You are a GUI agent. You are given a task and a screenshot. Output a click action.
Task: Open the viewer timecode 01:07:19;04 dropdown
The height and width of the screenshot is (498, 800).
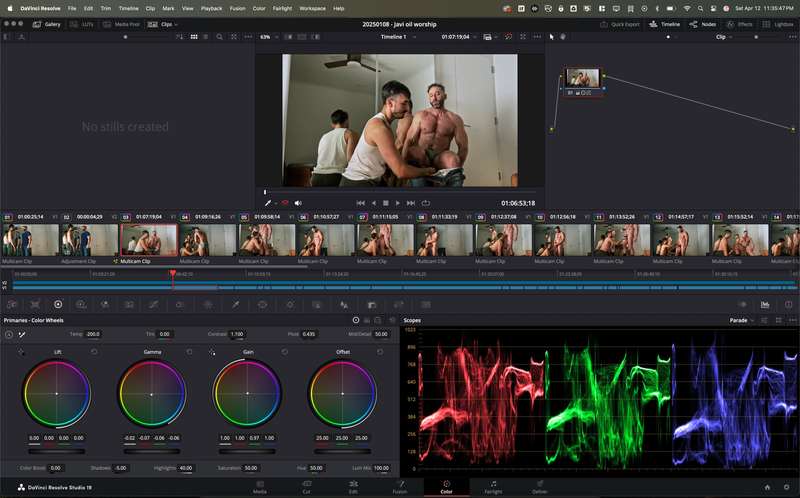[x=459, y=37]
